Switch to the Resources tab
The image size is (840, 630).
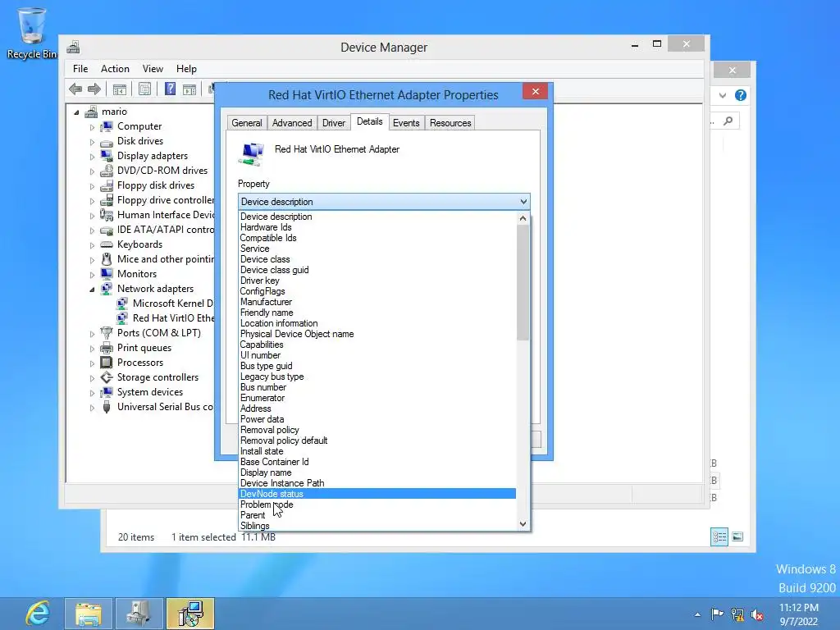[450, 123]
